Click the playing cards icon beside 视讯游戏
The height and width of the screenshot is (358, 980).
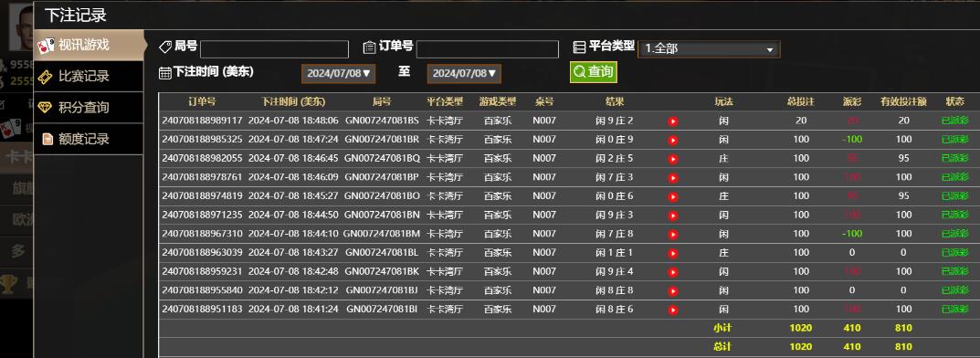[x=46, y=46]
